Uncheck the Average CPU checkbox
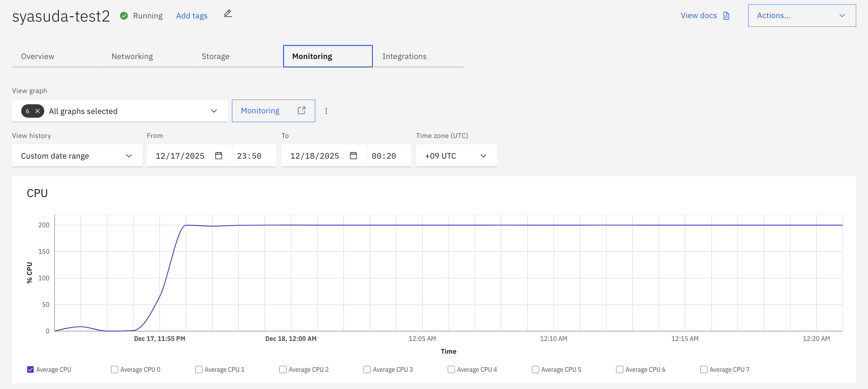This screenshot has width=868, height=389. (x=30, y=369)
